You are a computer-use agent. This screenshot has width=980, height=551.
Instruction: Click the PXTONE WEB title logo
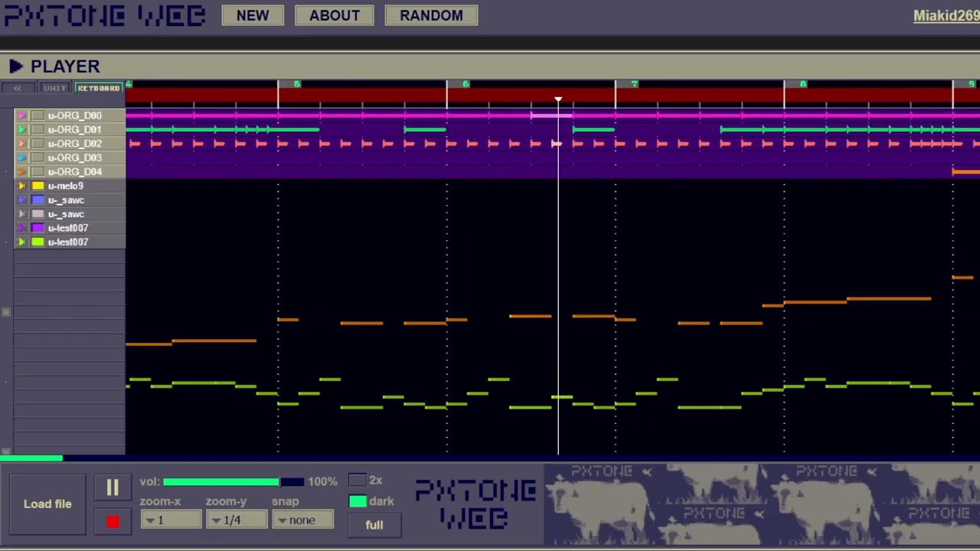click(x=105, y=15)
